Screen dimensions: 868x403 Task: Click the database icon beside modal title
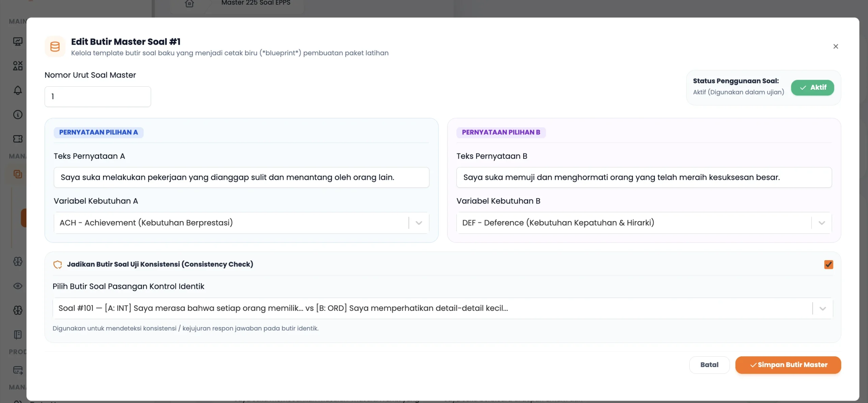pyautogui.click(x=55, y=46)
